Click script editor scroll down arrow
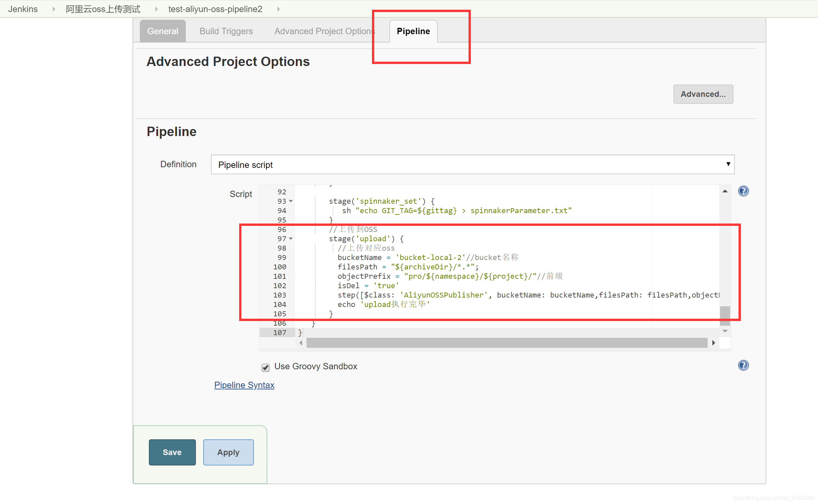The image size is (818, 504). (x=725, y=331)
